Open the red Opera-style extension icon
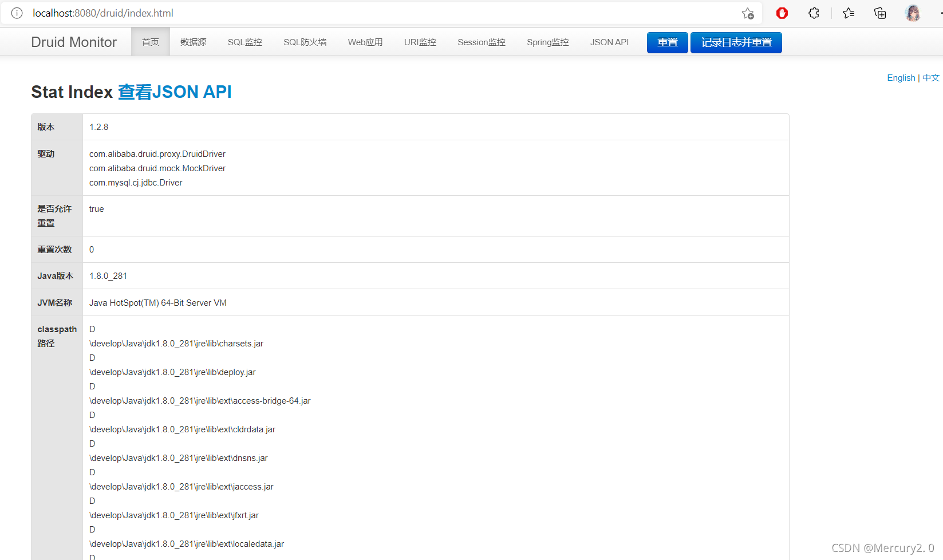Viewport: 943px width, 560px height. tap(782, 13)
